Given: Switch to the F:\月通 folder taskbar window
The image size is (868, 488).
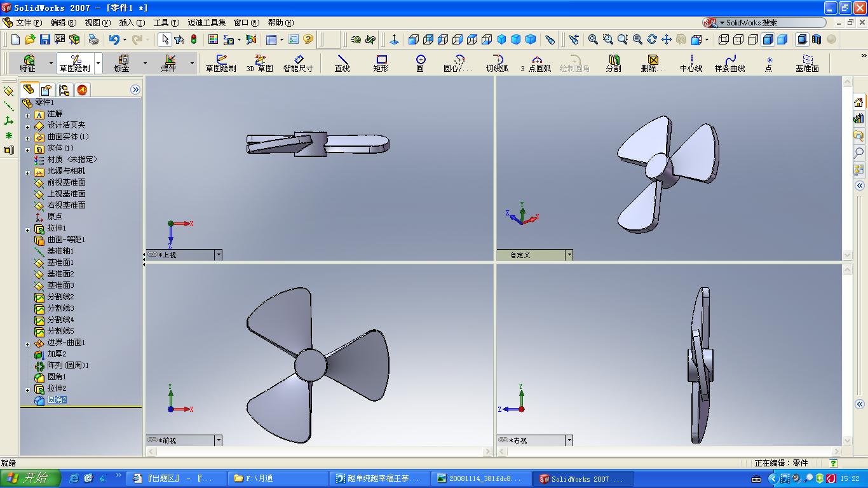Looking at the screenshot, I should (x=279, y=478).
